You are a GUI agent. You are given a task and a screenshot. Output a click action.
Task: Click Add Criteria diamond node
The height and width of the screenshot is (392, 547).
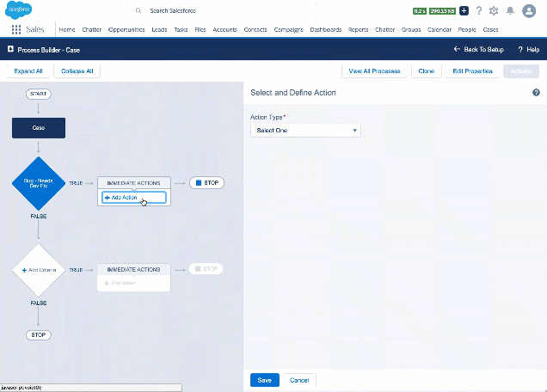[x=38, y=269]
